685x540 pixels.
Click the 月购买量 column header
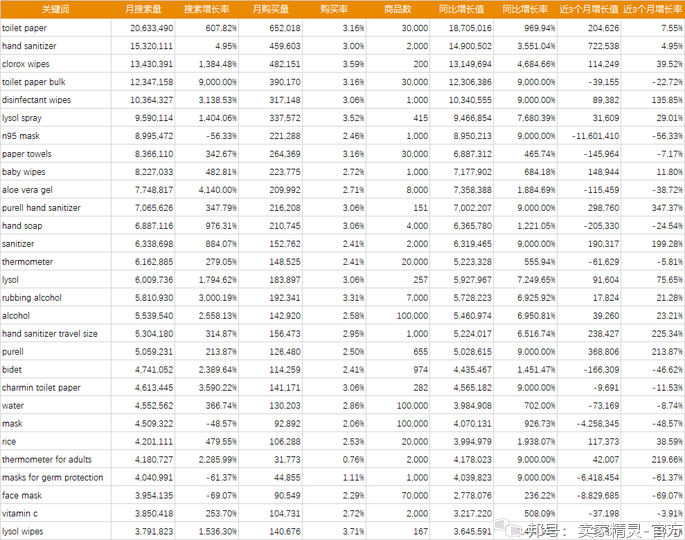pos(270,9)
